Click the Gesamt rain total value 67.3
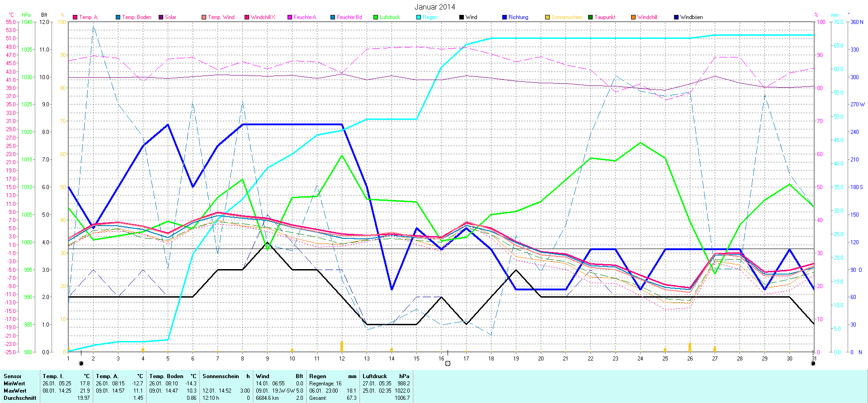The height and width of the screenshot is (403, 868). click(x=351, y=398)
